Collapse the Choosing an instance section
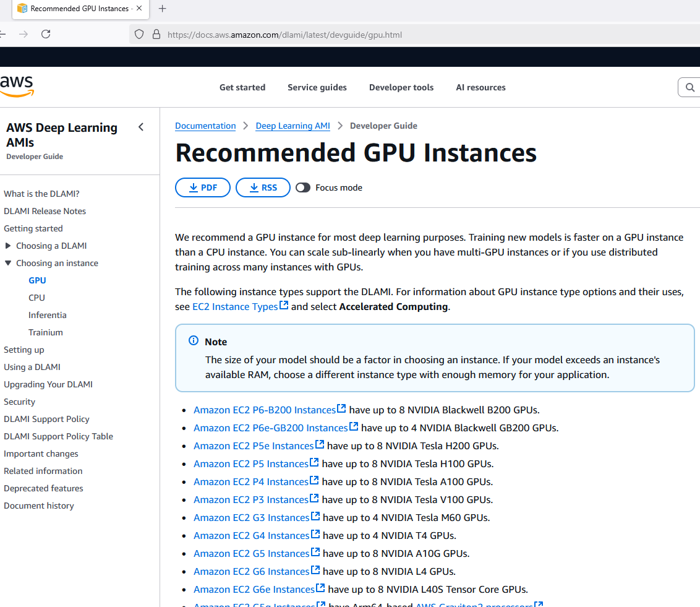Image resolution: width=700 pixels, height=607 pixels. pyautogui.click(x=8, y=263)
